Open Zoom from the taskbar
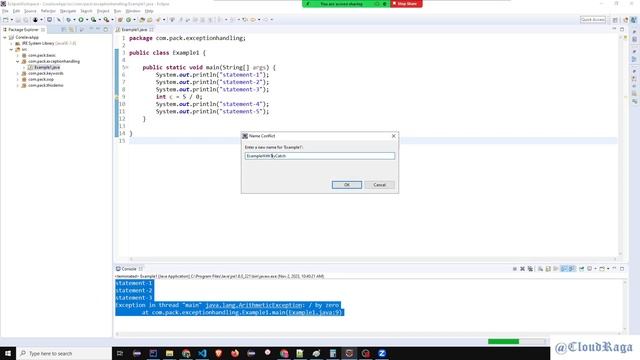The height and width of the screenshot is (360, 640). 382,353
